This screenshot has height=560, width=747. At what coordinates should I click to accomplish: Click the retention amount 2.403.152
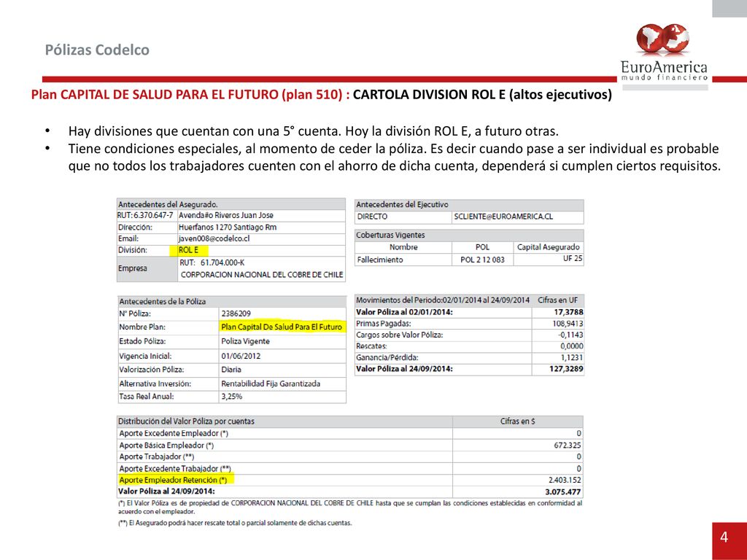tap(565, 480)
